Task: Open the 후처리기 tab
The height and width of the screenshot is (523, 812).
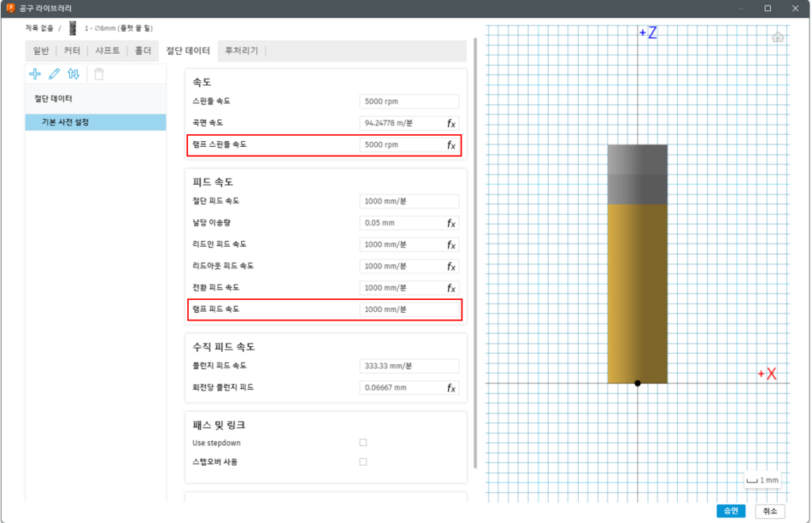Action: (241, 51)
